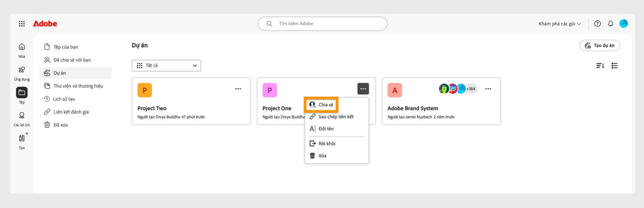Choose Sao chép liên kết menu item

click(x=336, y=117)
